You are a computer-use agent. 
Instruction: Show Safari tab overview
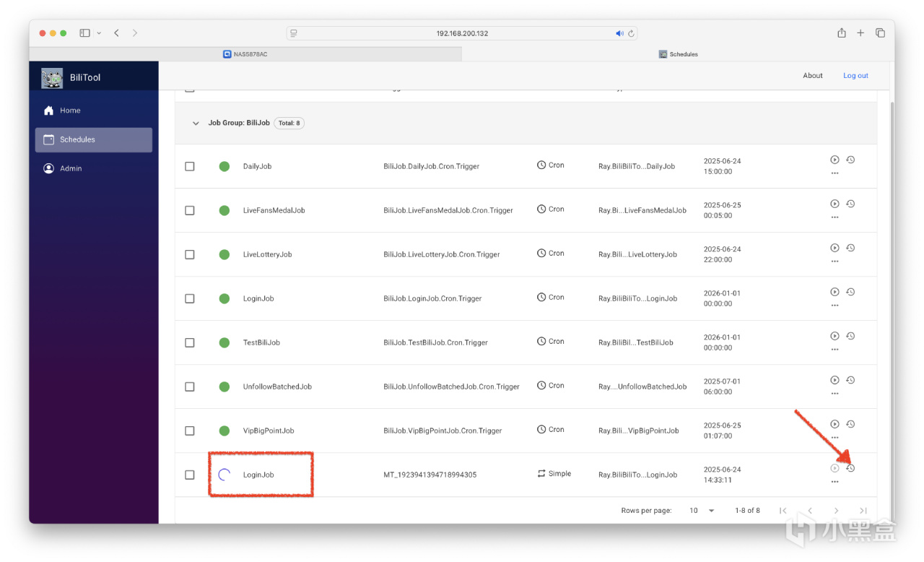pos(880,33)
